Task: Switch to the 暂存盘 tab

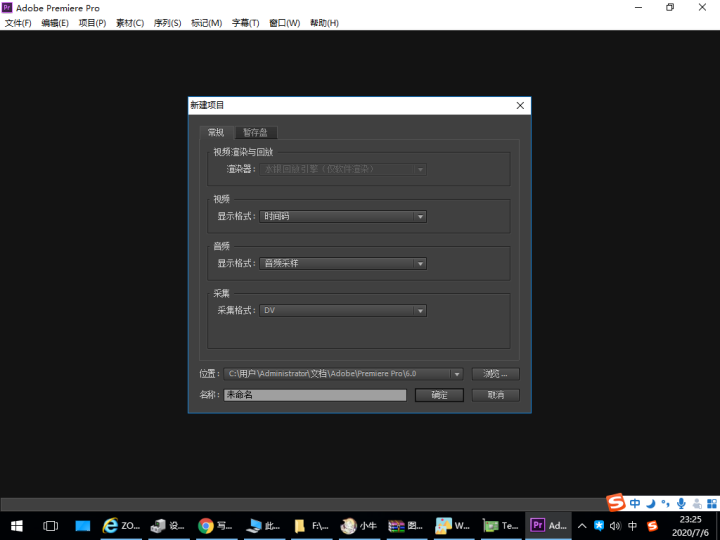Action: [x=255, y=133]
